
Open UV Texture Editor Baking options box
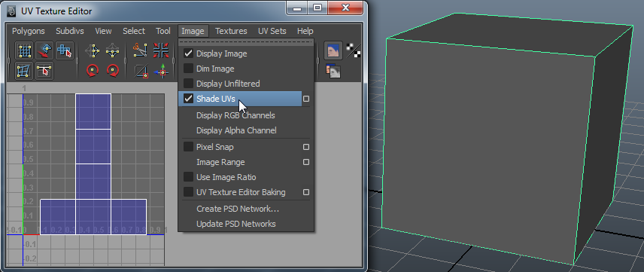click(x=306, y=192)
